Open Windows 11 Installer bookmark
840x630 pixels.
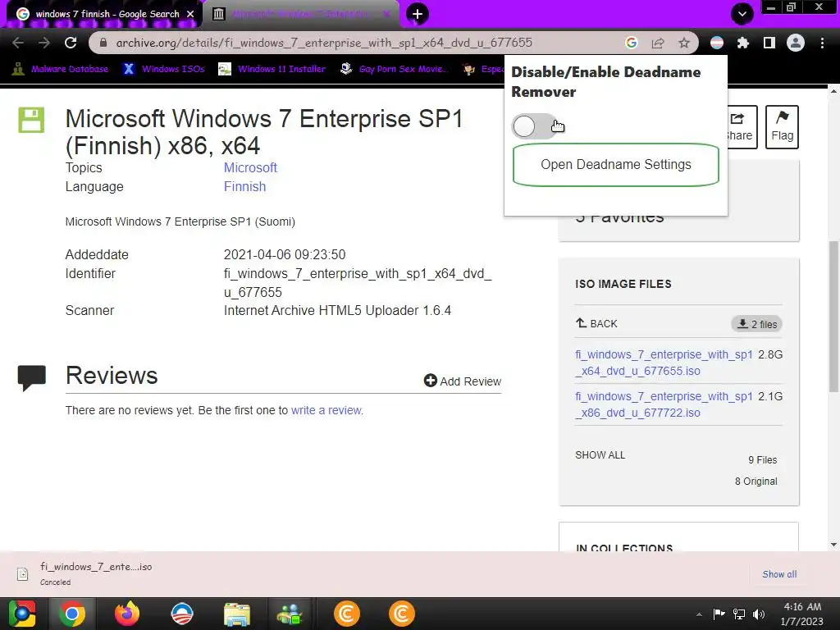(272, 69)
